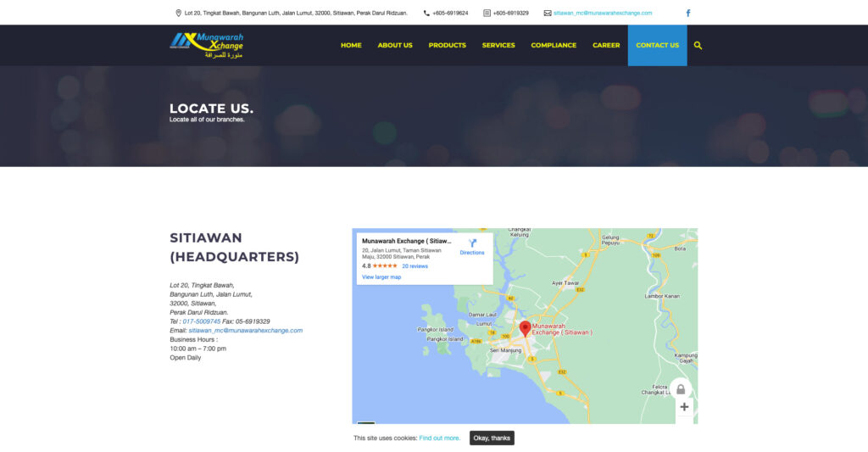Click the address text in the top bar

point(296,13)
